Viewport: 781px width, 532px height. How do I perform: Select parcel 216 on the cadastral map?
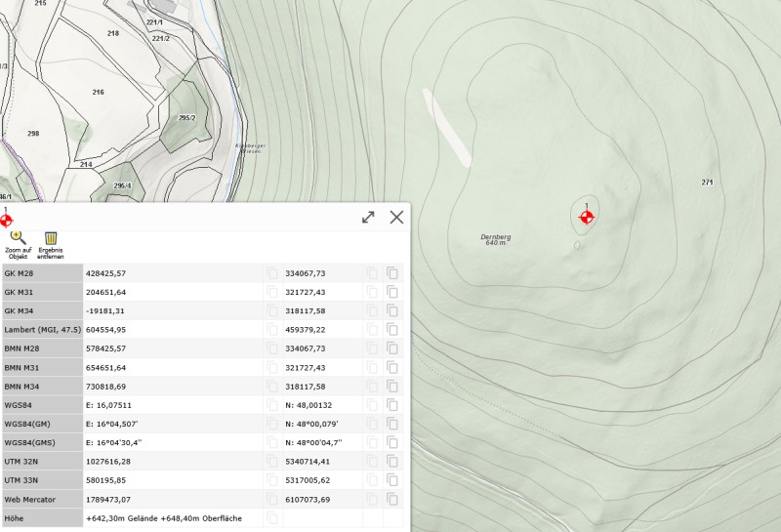98,92
